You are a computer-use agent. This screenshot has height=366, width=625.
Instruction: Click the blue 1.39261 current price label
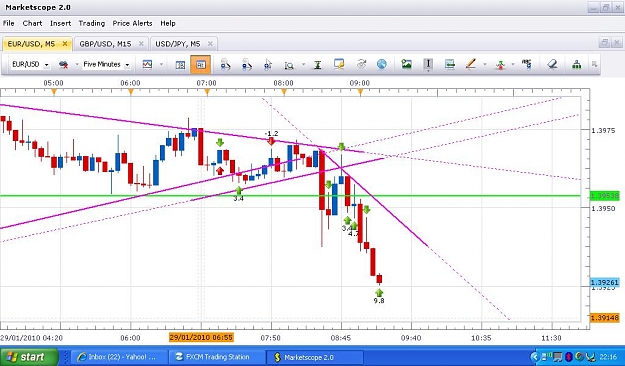605,282
